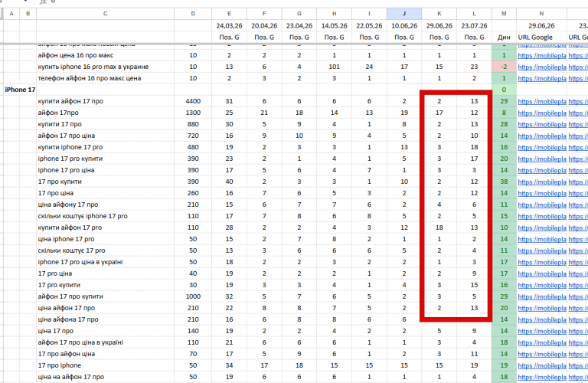The width and height of the screenshot is (588, 383).
Task: Click the 10.06,26 date cell
Action: [404, 26]
